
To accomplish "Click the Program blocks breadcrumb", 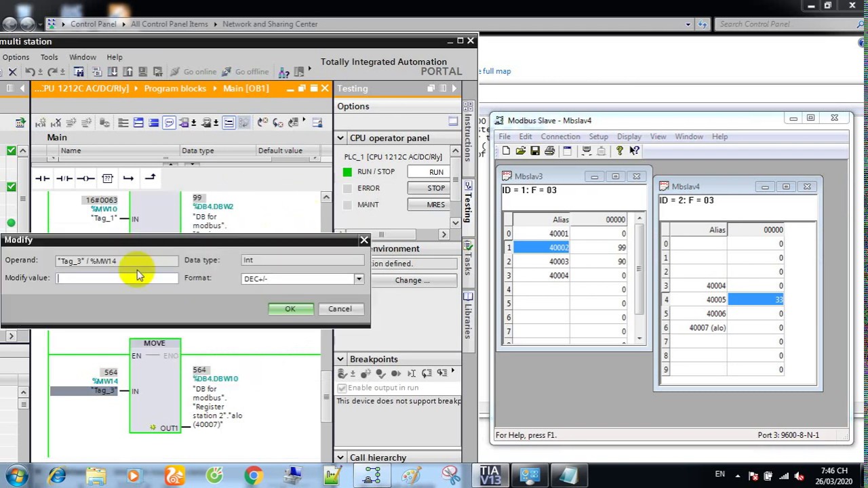I will [175, 89].
